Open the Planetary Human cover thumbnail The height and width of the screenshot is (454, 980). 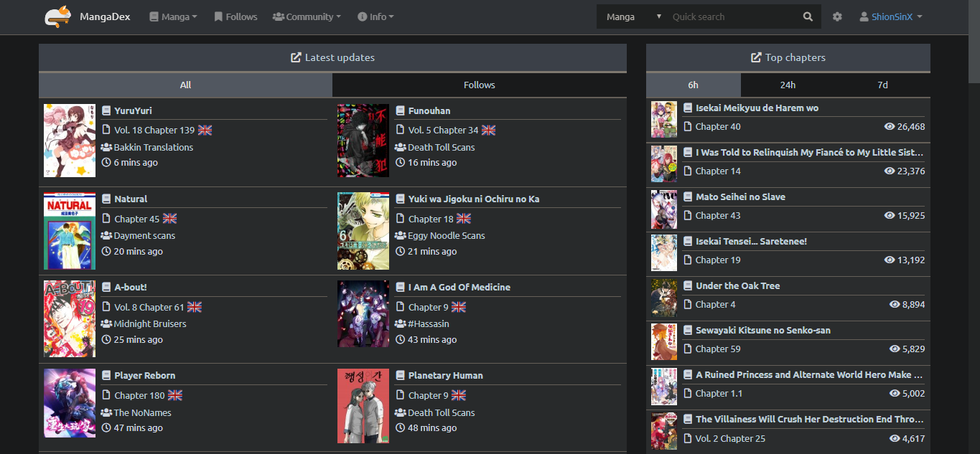click(363, 406)
